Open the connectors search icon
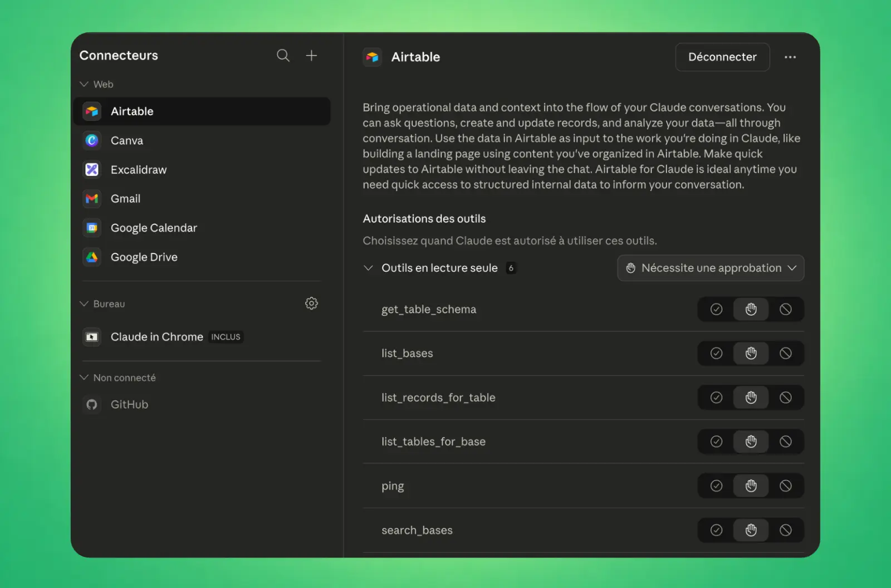This screenshot has width=891, height=588. 283,56
